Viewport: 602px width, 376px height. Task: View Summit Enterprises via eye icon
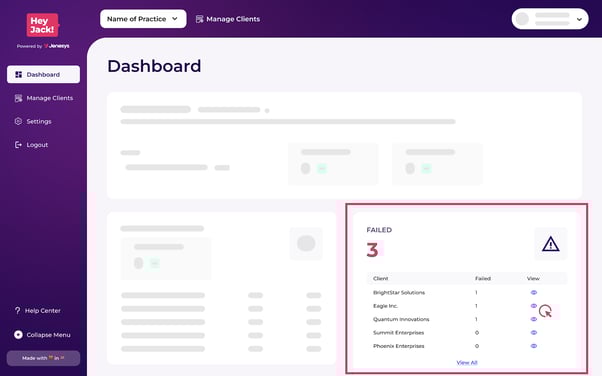pos(533,333)
